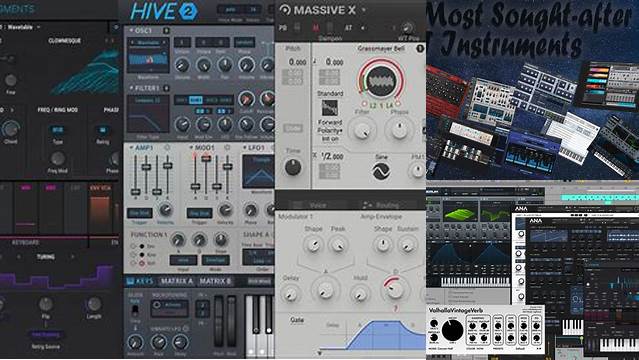This screenshot has height=360, width=639.
Task: Click the Time knob under Pitch
Action: coord(293,168)
